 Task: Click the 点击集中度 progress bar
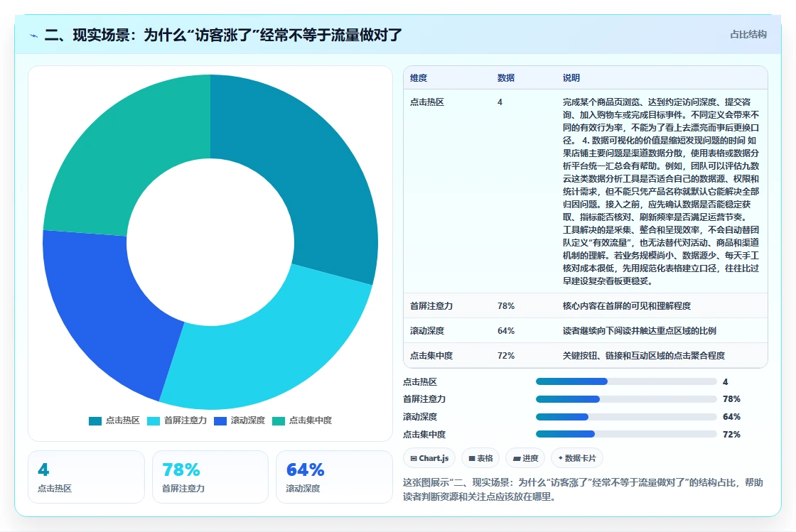626,434
